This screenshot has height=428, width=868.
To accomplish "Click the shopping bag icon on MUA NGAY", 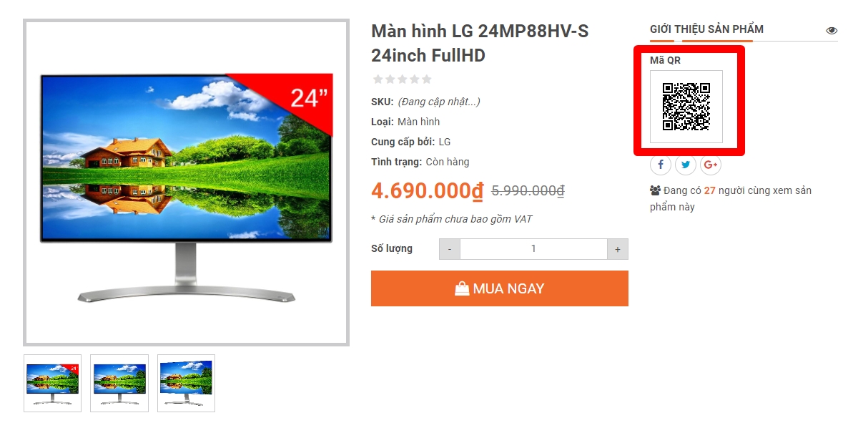I will pyautogui.click(x=462, y=288).
